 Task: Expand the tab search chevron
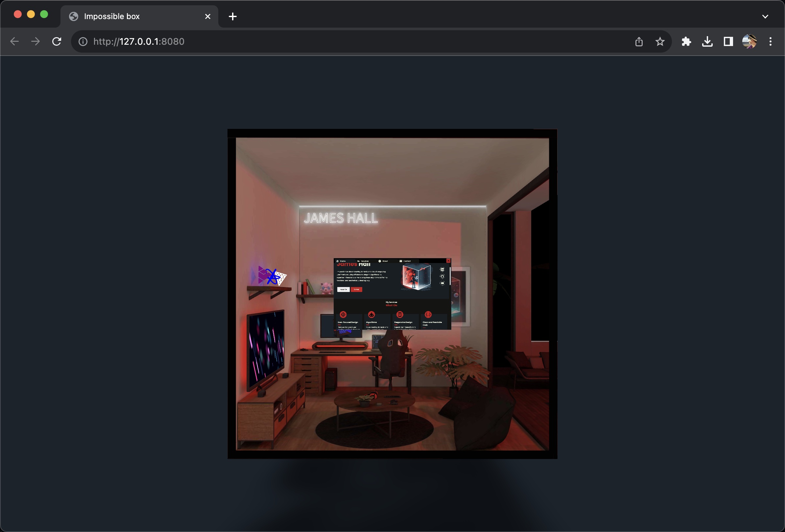click(x=765, y=16)
